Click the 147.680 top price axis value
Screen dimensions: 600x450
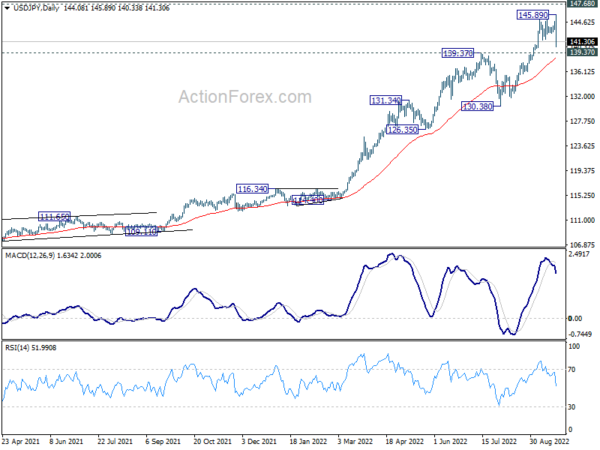pos(581,4)
